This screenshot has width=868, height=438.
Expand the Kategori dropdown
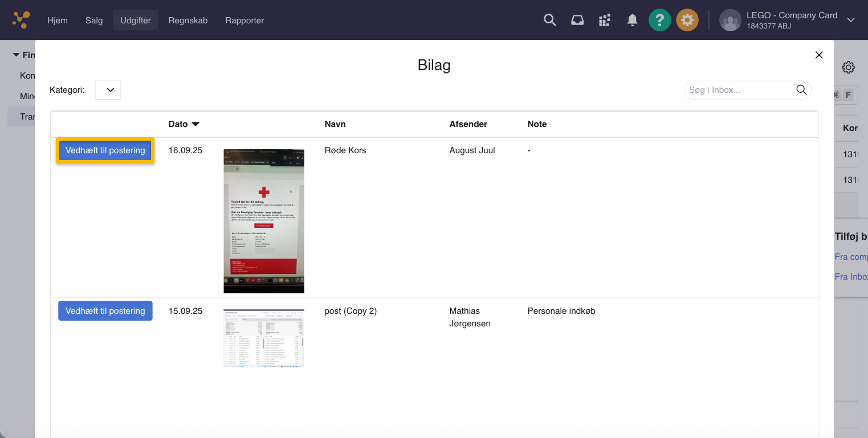coord(108,90)
